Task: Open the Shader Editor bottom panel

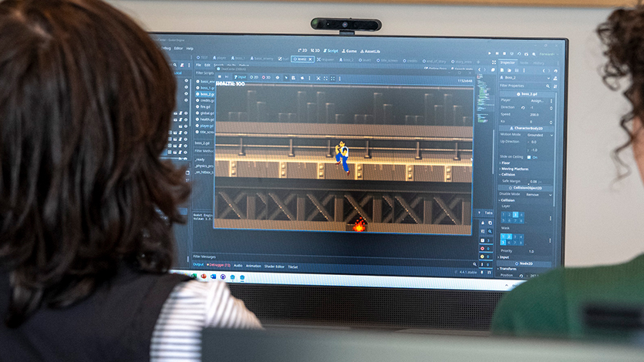Action: pos(274,266)
